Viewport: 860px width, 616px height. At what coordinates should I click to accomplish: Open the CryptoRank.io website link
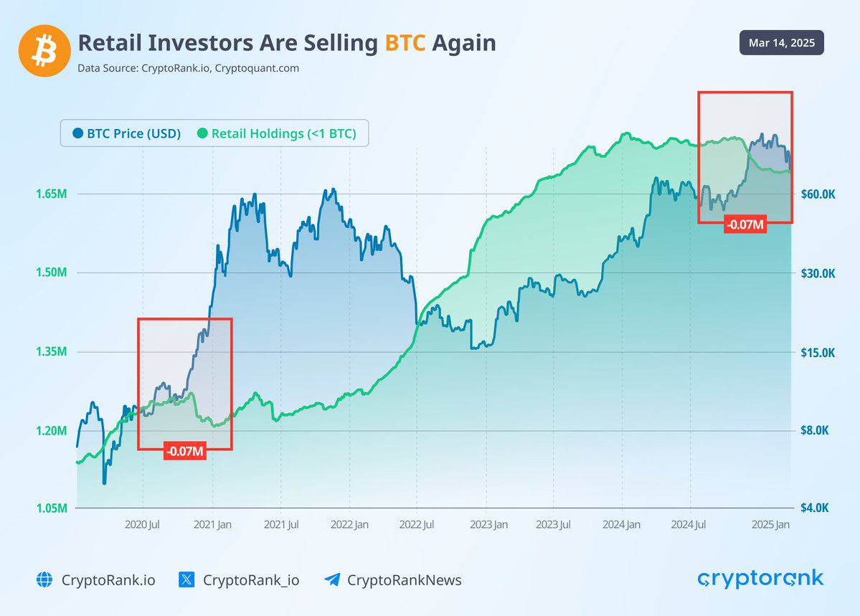(108, 580)
